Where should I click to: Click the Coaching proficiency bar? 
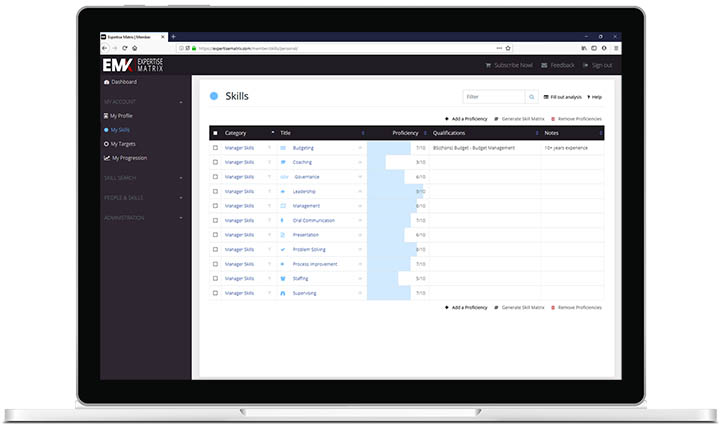coord(376,162)
